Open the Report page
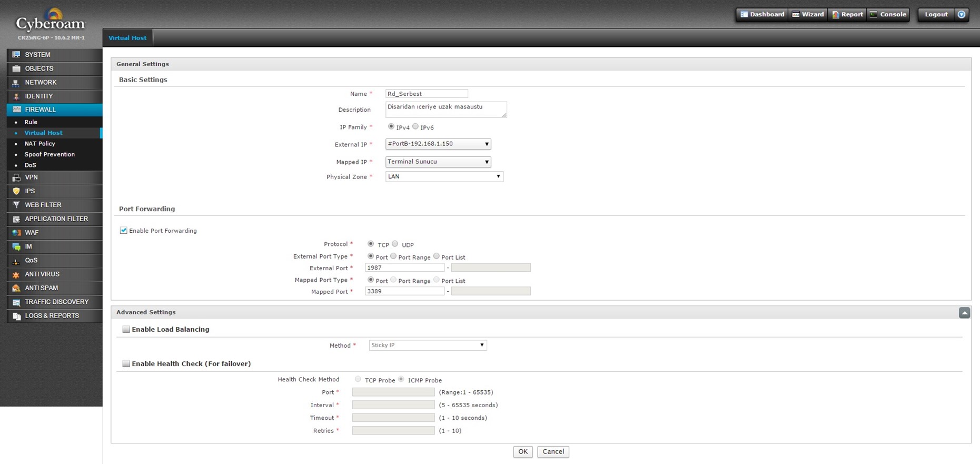The height and width of the screenshot is (464, 980). tap(847, 14)
